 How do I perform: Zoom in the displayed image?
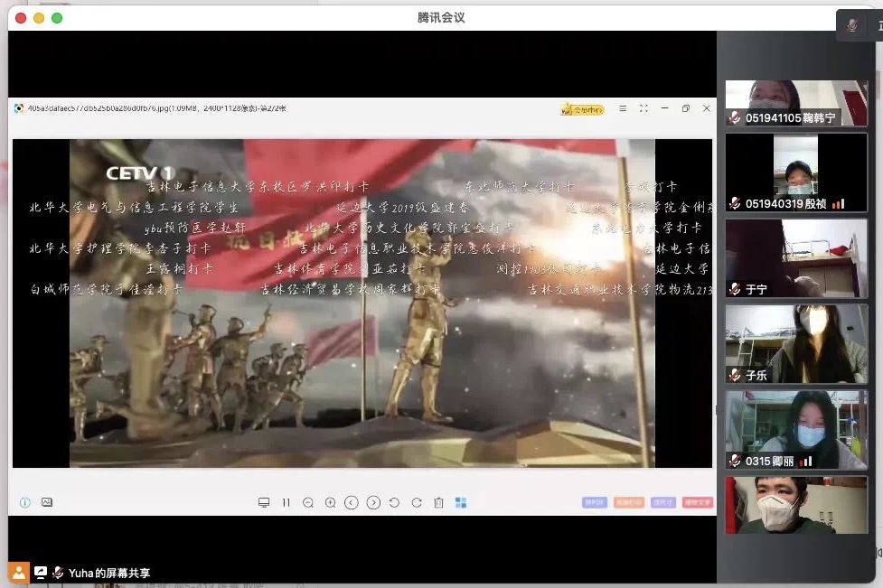[x=330, y=502]
